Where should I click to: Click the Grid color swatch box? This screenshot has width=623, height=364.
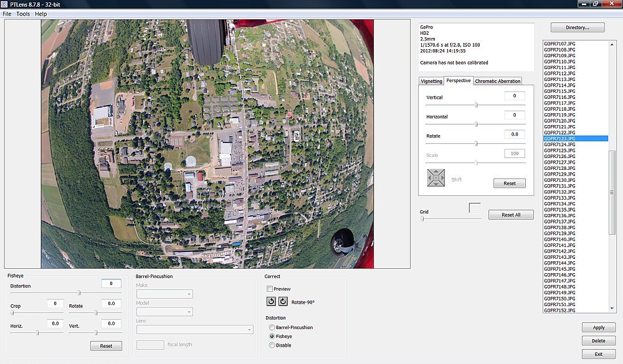click(475, 208)
